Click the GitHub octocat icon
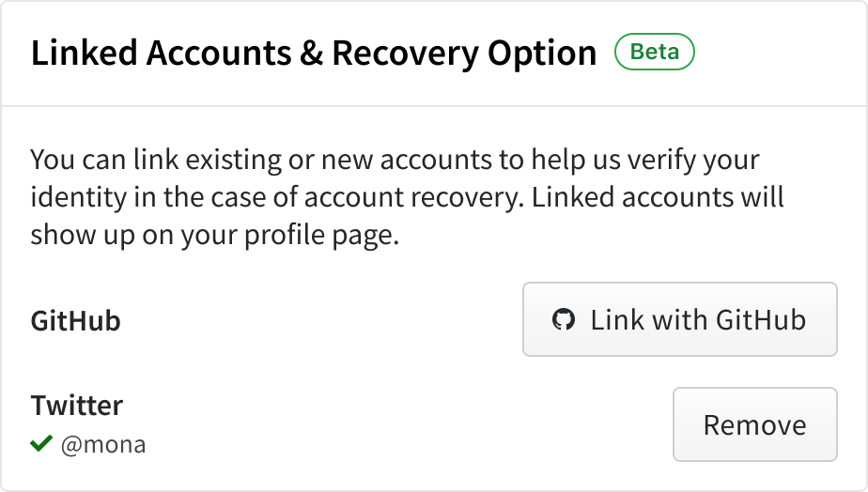868x492 pixels. coord(563,320)
